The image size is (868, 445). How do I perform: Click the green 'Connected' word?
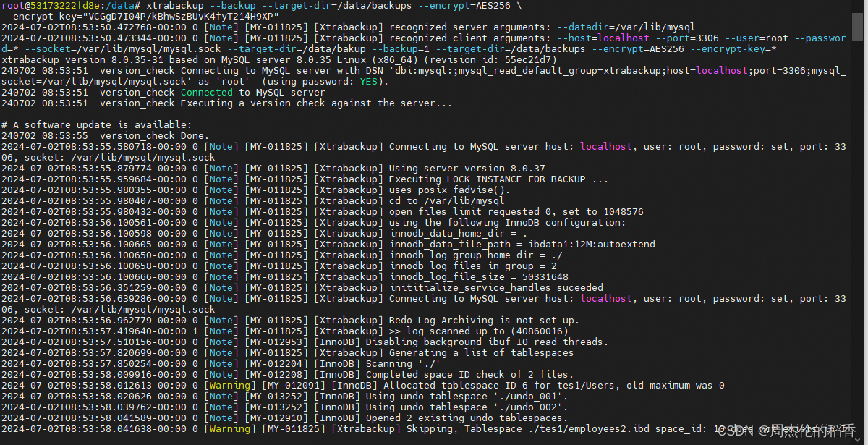(x=207, y=92)
